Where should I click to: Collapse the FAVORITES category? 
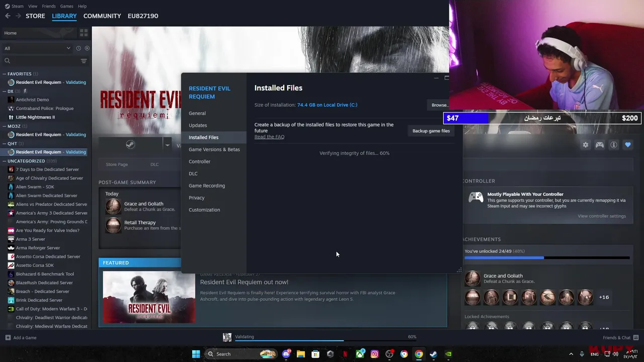click(x=5, y=74)
